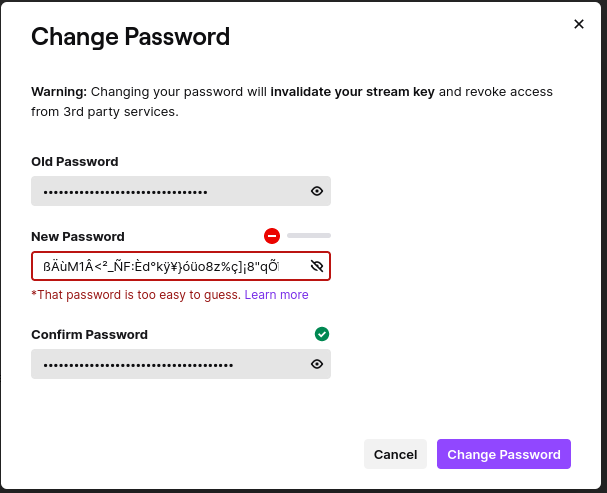Click the password strength meter bar

(308, 235)
